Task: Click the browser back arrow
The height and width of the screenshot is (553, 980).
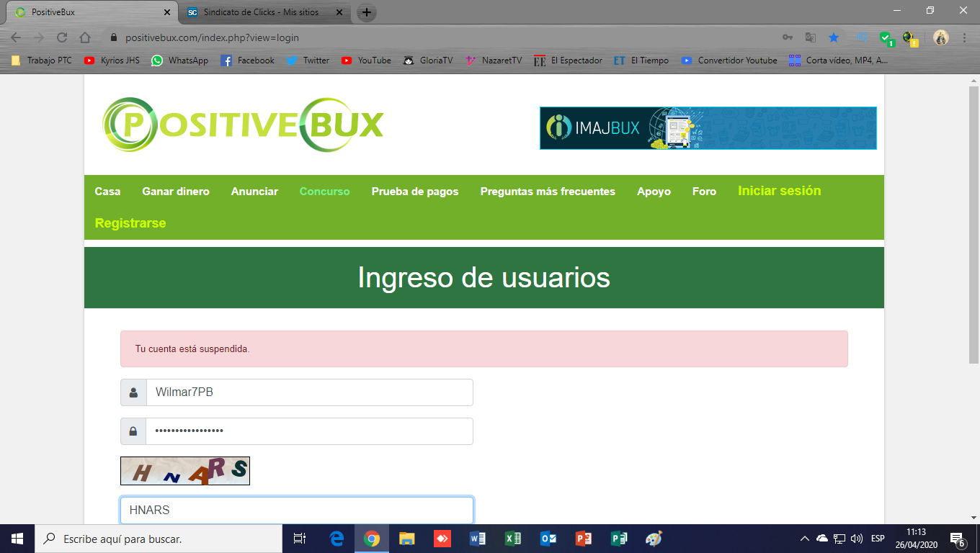Action: coord(16,37)
